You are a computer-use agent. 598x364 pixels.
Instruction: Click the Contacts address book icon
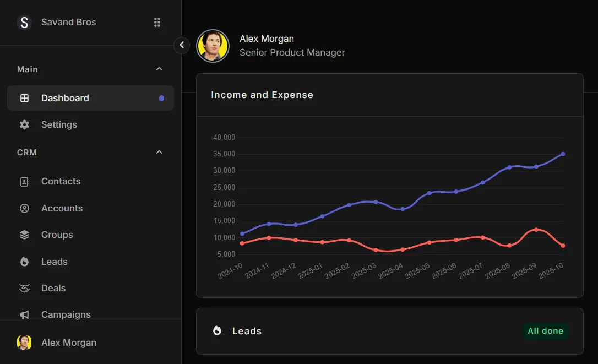click(24, 182)
